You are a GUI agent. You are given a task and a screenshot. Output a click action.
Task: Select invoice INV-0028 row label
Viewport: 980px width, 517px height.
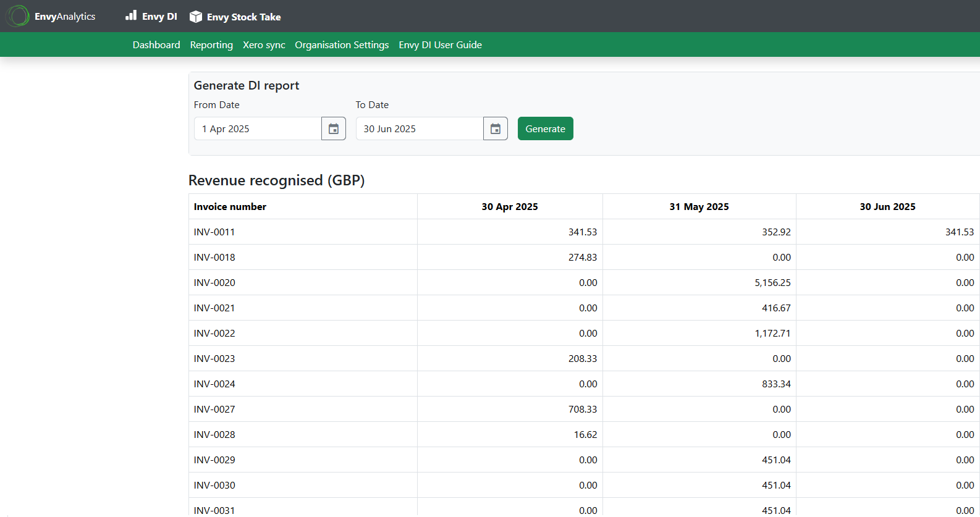coord(214,434)
